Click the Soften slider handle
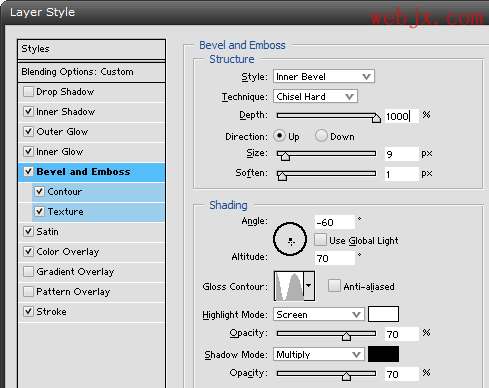Image resolution: width=489 pixels, height=388 pixels. (x=282, y=176)
